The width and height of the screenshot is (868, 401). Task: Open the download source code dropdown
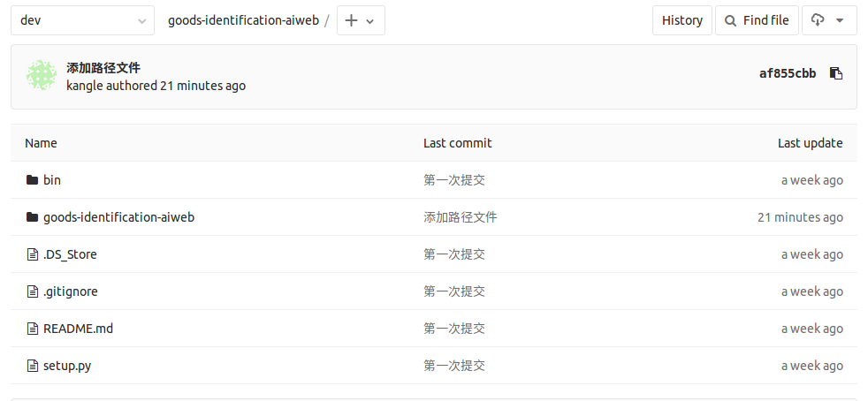coord(829,20)
